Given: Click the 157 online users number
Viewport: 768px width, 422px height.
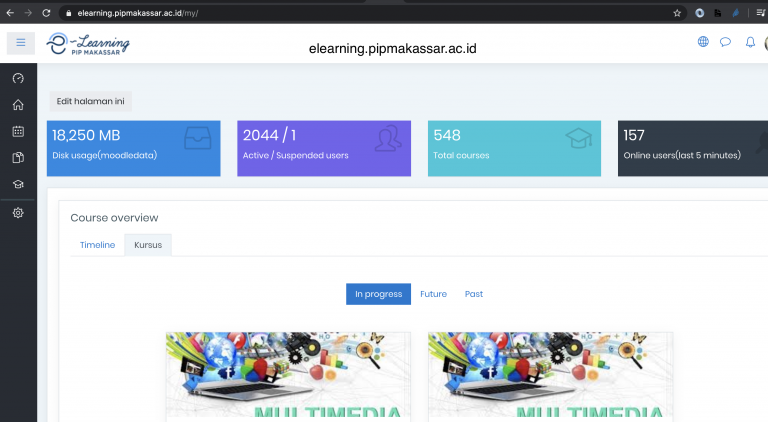Looking at the screenshot, I should click(634, 135).
